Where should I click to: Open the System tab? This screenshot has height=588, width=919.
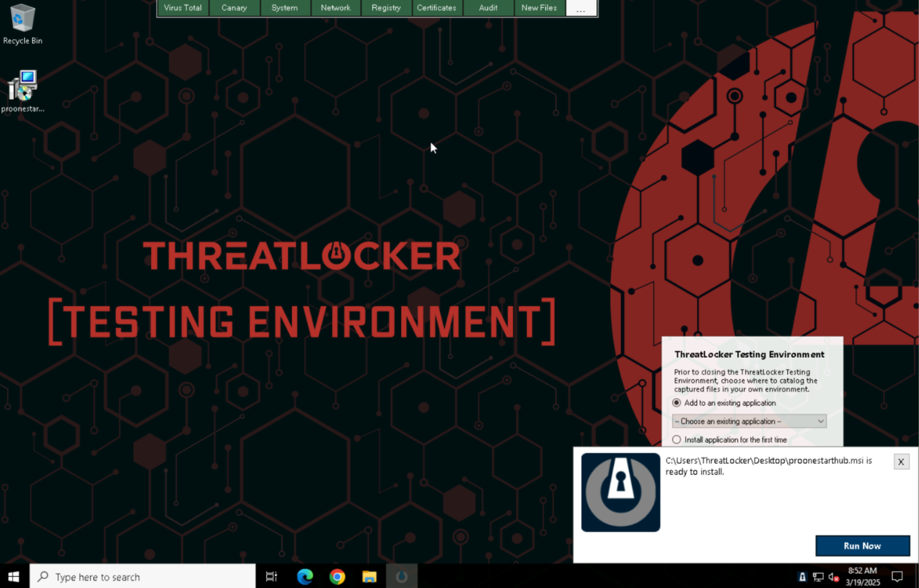(x=285, y=8)
